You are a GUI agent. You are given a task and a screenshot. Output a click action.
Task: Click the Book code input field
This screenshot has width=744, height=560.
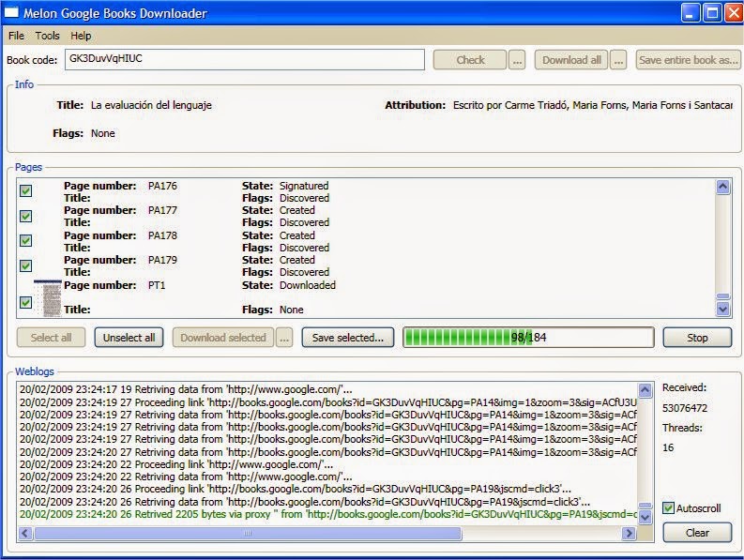pos(244,59)
